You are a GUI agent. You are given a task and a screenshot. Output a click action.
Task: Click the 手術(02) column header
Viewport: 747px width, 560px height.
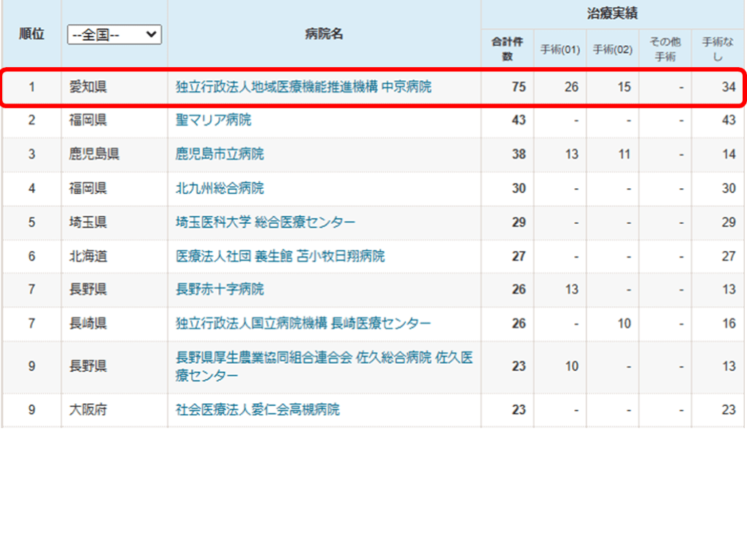click(x=612, y=50)
